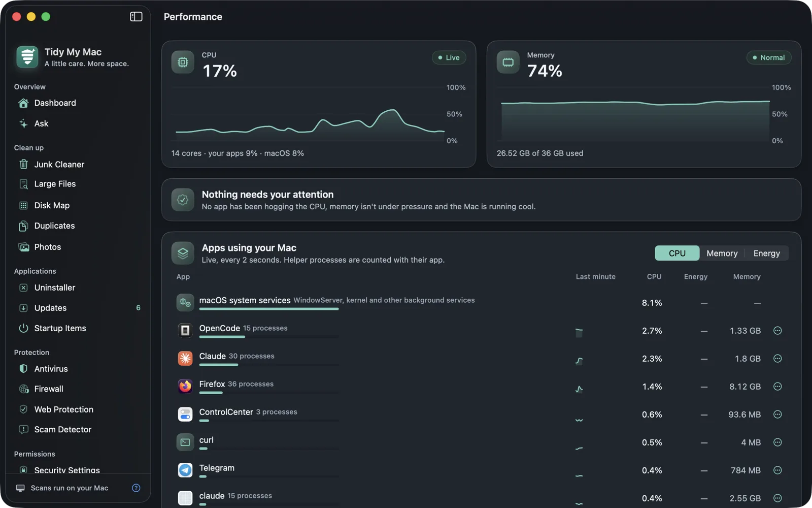Viewport: 812px width, 508px height.
Task: Open more options for curl
Action: [x=777, y=442]
